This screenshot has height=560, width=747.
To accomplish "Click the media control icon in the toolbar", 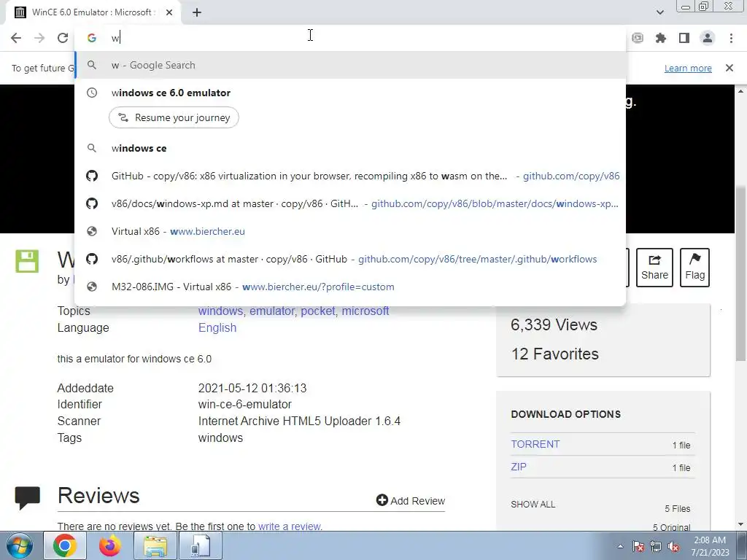I will tap(638, 38).
